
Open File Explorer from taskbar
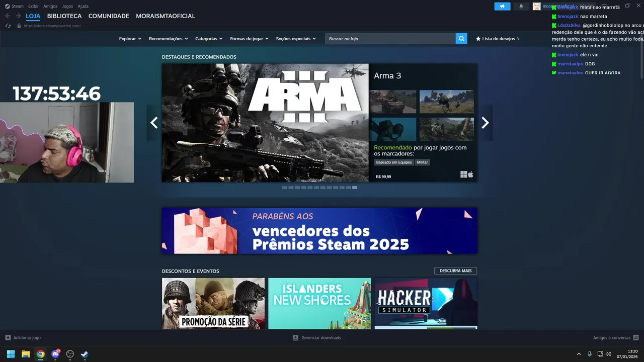[x=26, y=354]
